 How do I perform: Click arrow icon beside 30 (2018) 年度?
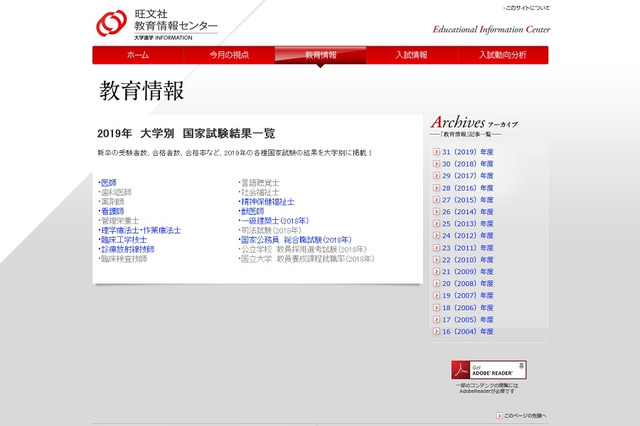pos(436,164)
